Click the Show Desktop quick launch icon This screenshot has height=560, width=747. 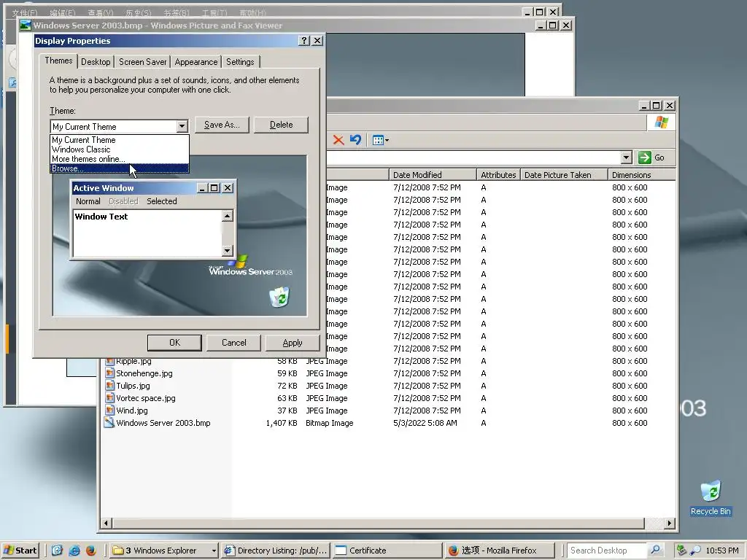point(57,551)
